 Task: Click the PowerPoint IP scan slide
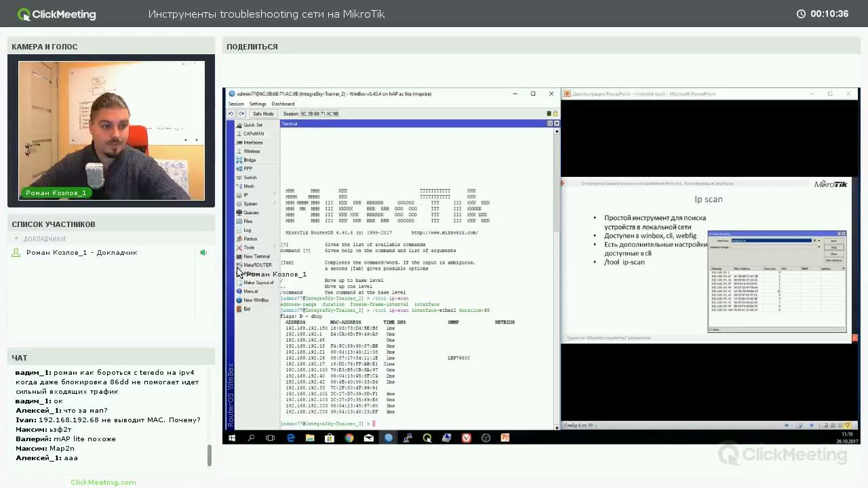707,260
